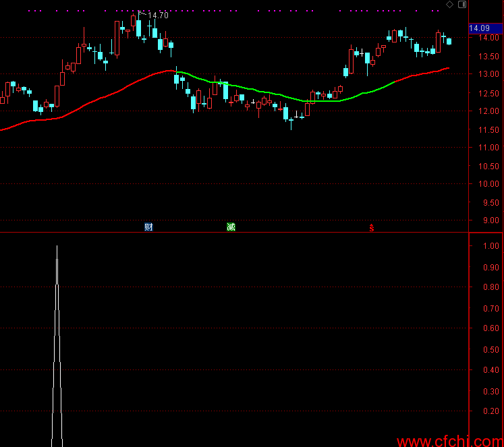Image resolution: width=504 pixels, height=447 pixels.
Task: Click the 0.70 indicator axis label
Action: pyautogui.click(x=491, y=309)
